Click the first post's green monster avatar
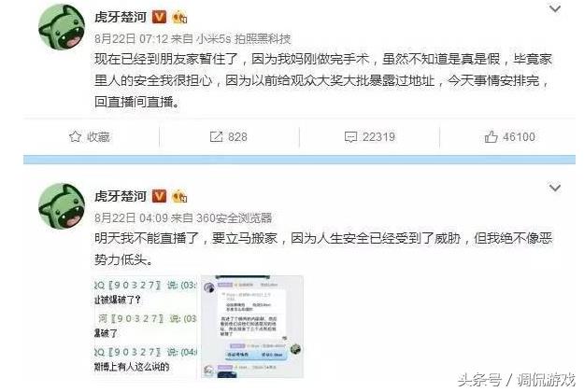 (x=62, y=27)
